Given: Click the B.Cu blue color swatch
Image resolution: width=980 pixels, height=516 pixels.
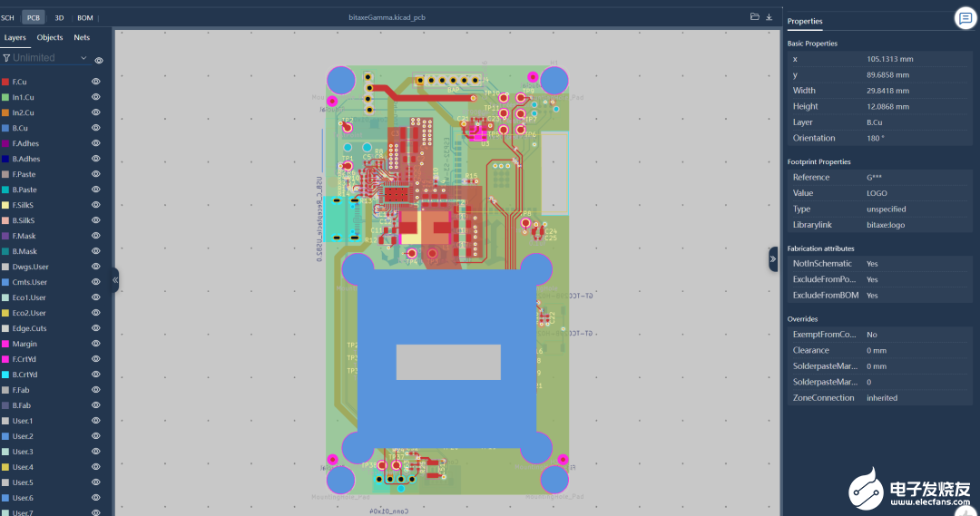Looking at the screenshot, I should tap(5, 128).
